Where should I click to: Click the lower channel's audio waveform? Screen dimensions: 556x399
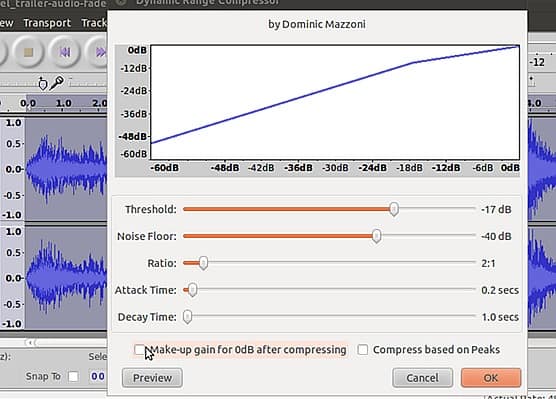click(x=66, y=278)
